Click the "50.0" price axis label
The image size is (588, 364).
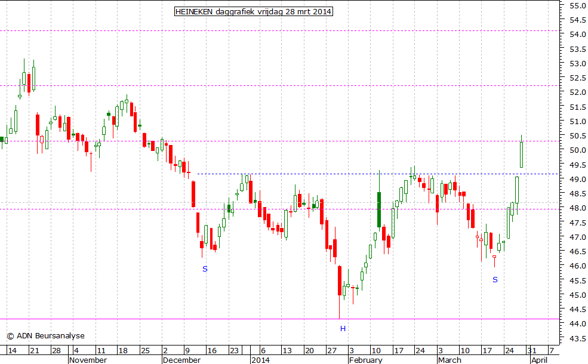coord(578,150)
